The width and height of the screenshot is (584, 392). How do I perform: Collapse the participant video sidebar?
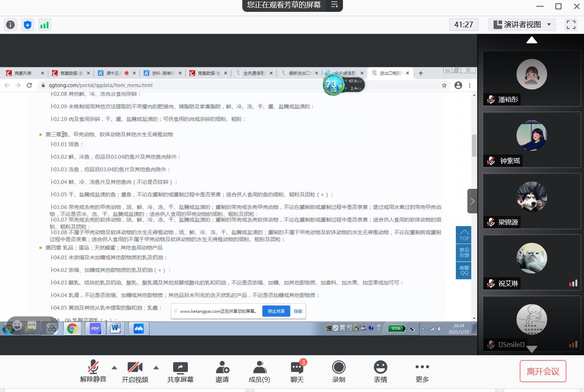[472, 201]
